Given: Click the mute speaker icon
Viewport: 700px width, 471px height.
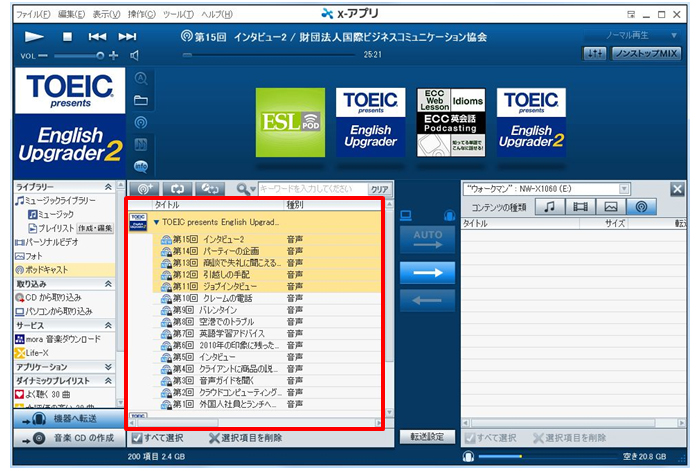Looking at the screenshot, I should click(x=136, y=55).
